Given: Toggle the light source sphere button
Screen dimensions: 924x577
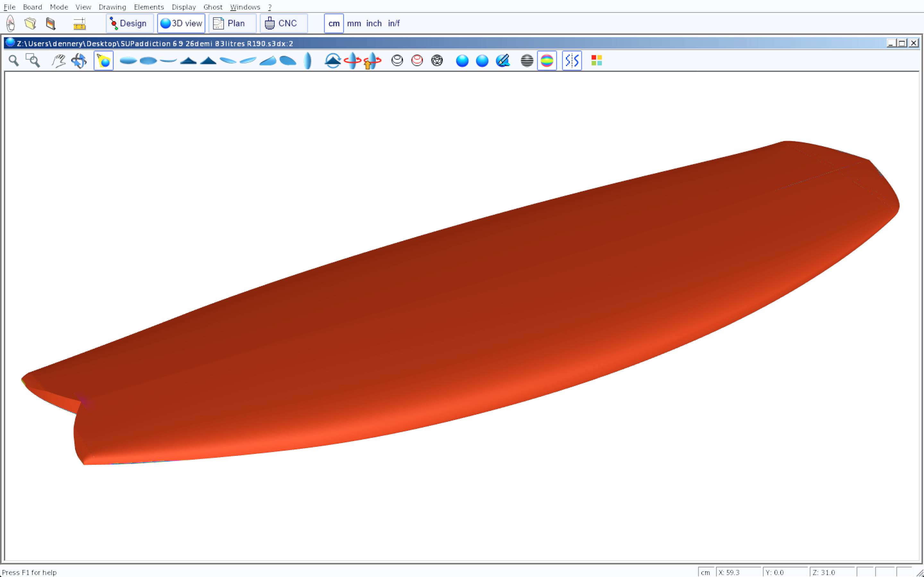Looking at the screenshot, I should (104, 61).
